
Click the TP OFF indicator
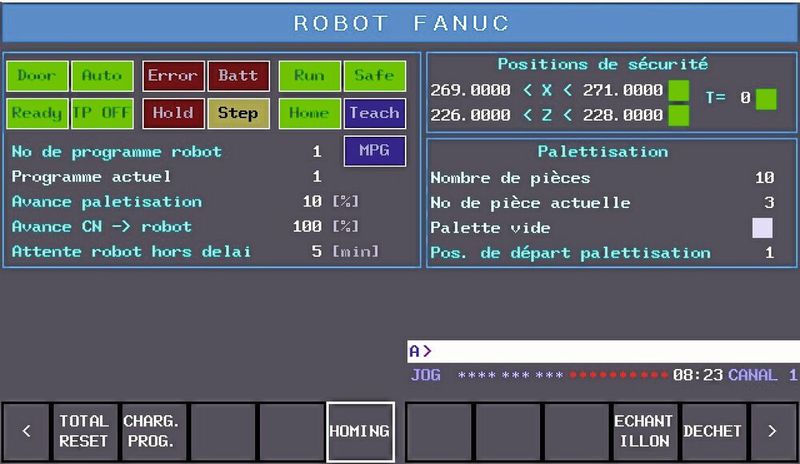(x=102, y=113)
